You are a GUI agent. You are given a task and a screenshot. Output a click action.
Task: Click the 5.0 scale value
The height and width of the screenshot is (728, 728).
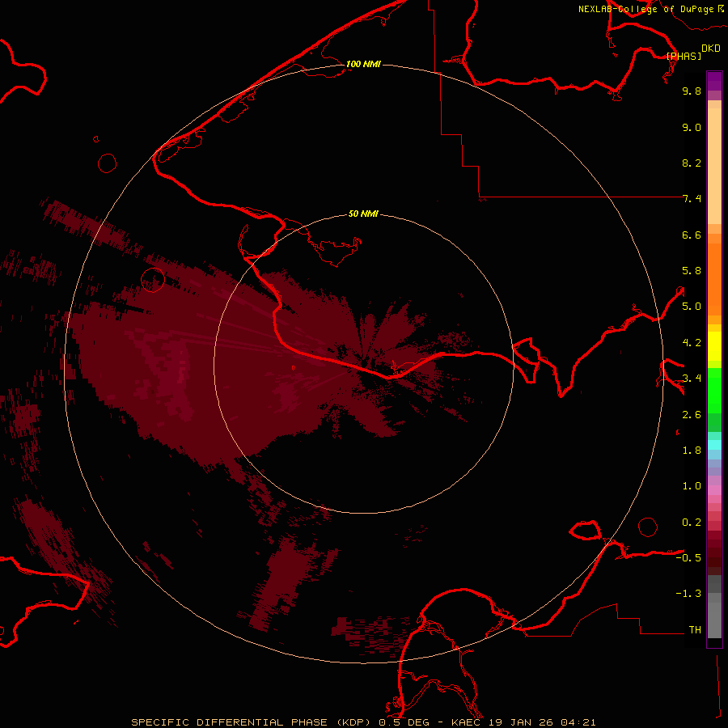pos(692,307)
